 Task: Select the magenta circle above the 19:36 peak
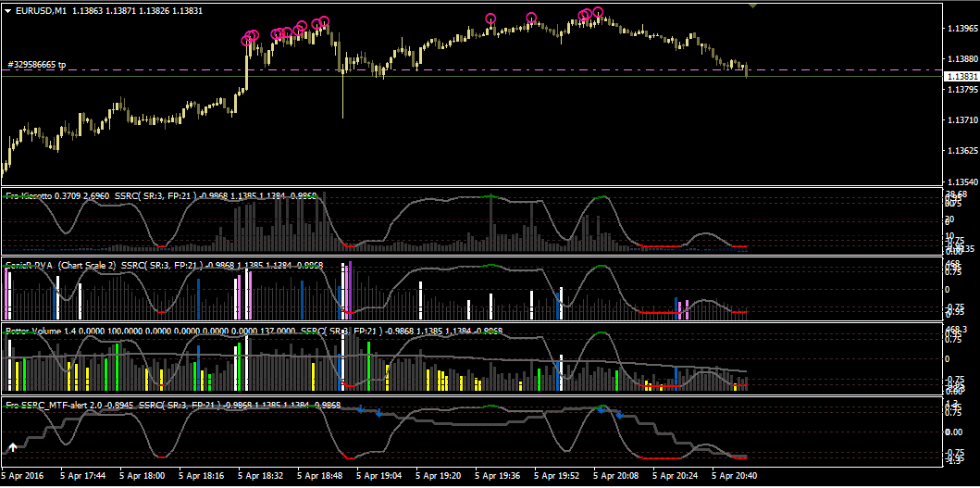[x=490, y=19]
